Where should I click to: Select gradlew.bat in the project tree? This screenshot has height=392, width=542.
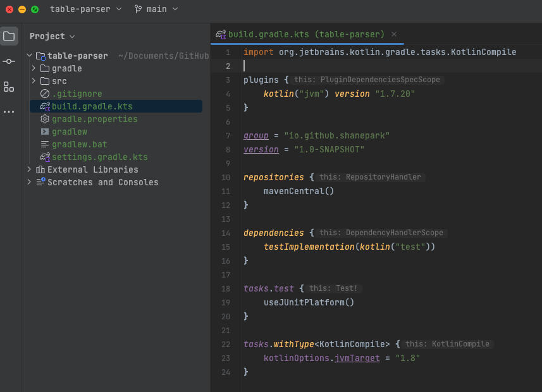(x=80, y=144)
